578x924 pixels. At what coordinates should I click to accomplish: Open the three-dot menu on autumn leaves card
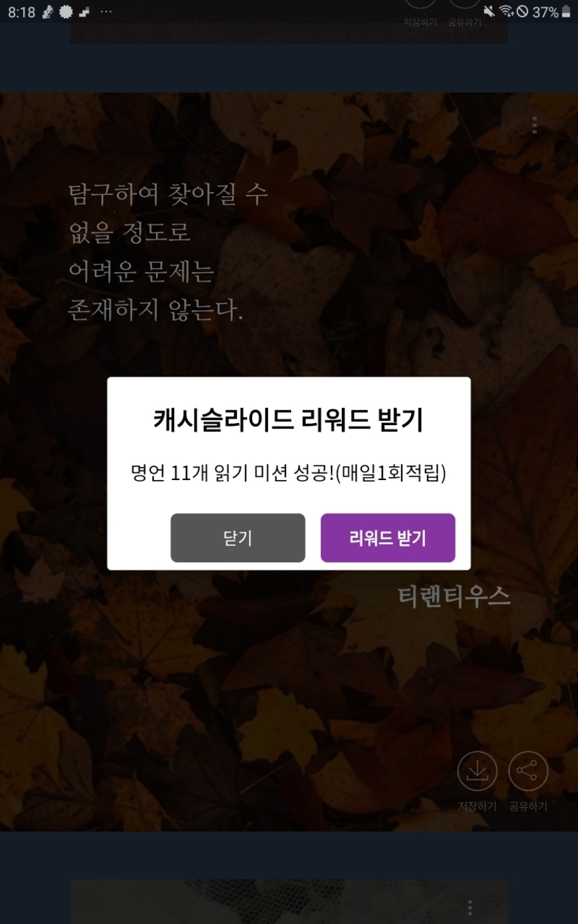[x=534, y=125]
